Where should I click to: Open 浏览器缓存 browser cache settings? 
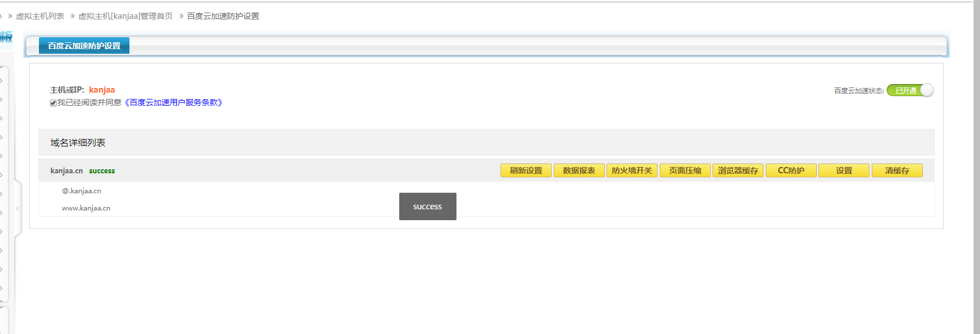click(x=738, y=170)
